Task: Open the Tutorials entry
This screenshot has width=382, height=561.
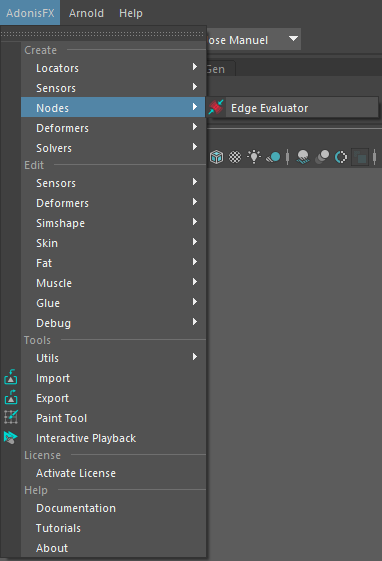Action: tap(113, 528)
